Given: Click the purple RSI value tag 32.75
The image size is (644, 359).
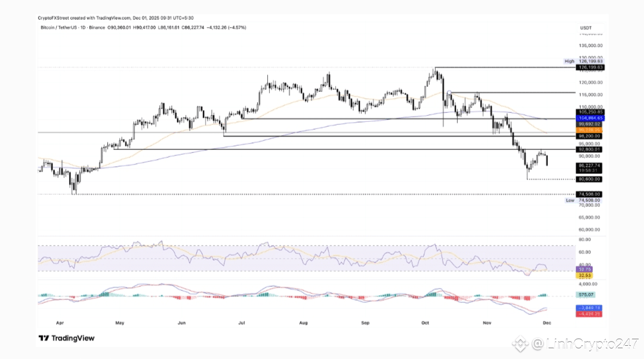Looking at the screenshot, I should (x=584, y=269).
